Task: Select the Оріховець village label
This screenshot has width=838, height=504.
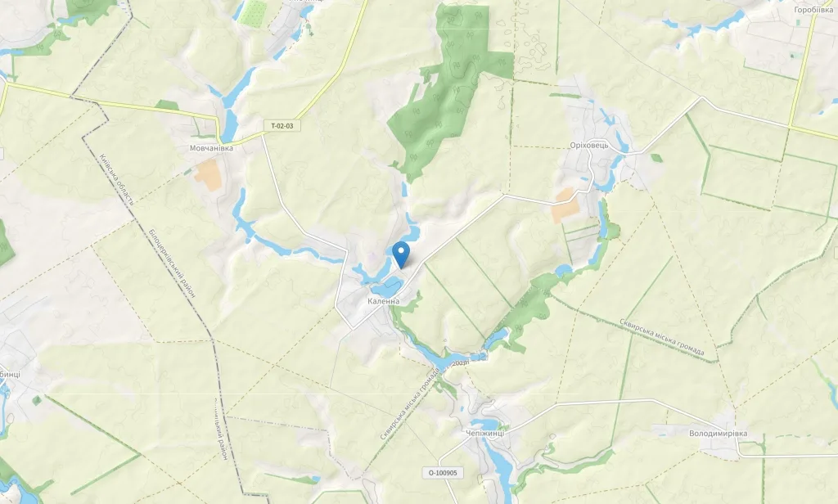Action: [589, 146]
